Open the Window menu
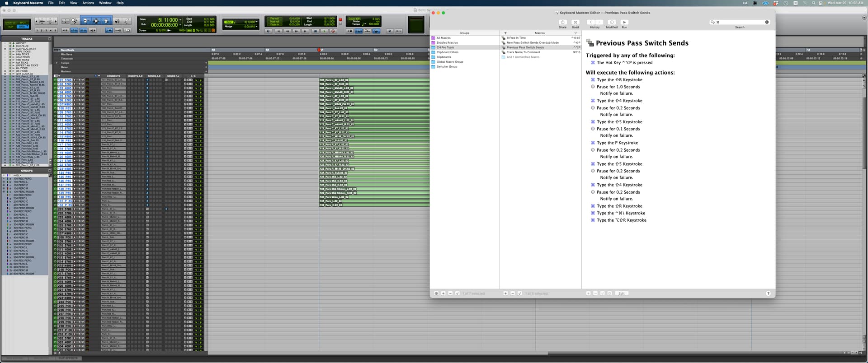The image size is (868, 363). (105, 3)
